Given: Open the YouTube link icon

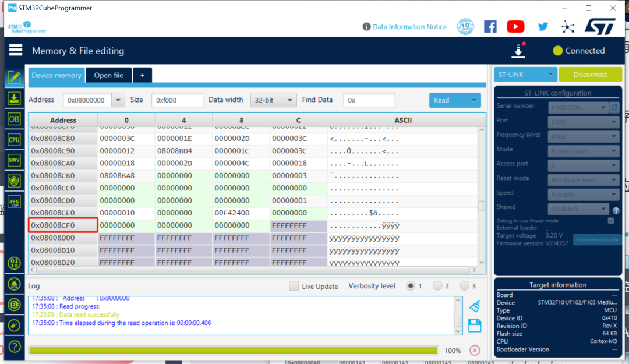Looking at the screenshot, I should coord(515,26).
